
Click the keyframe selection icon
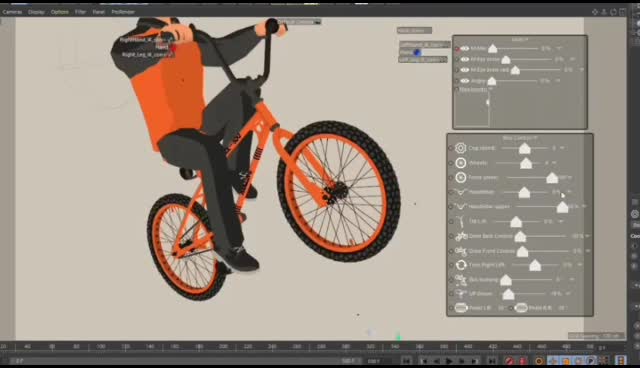pos(539,361)
